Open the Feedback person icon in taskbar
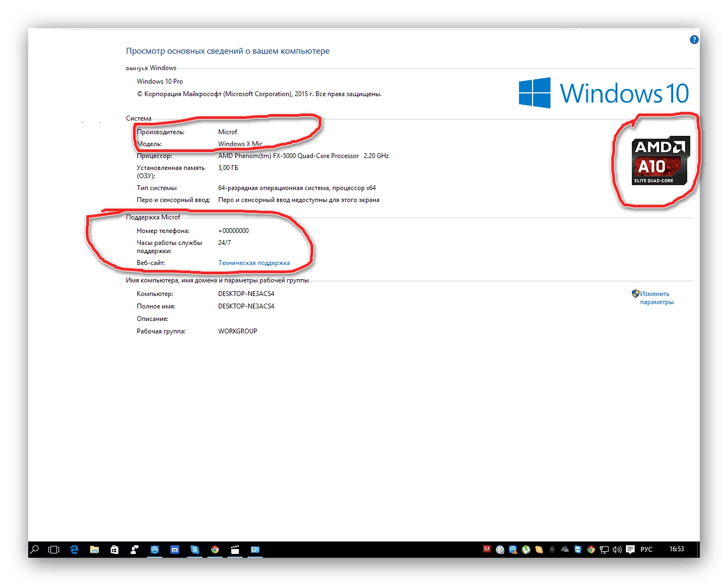 pos(135,550)
